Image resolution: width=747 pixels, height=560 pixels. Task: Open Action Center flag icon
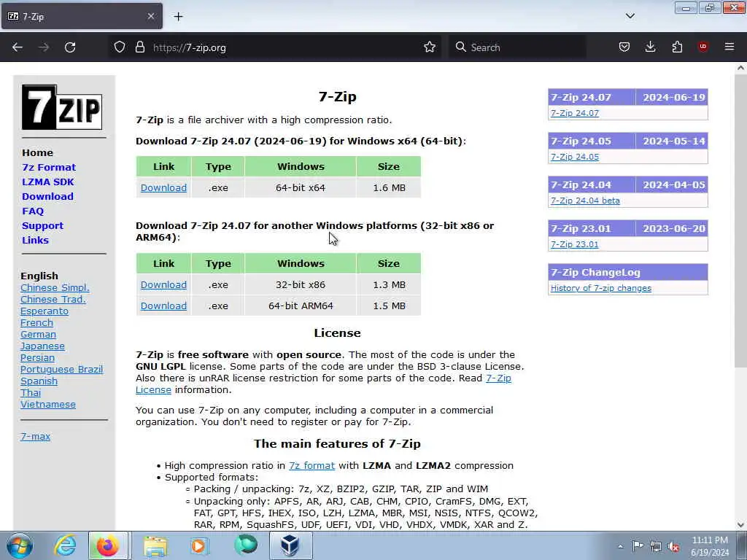click(638, 546)
